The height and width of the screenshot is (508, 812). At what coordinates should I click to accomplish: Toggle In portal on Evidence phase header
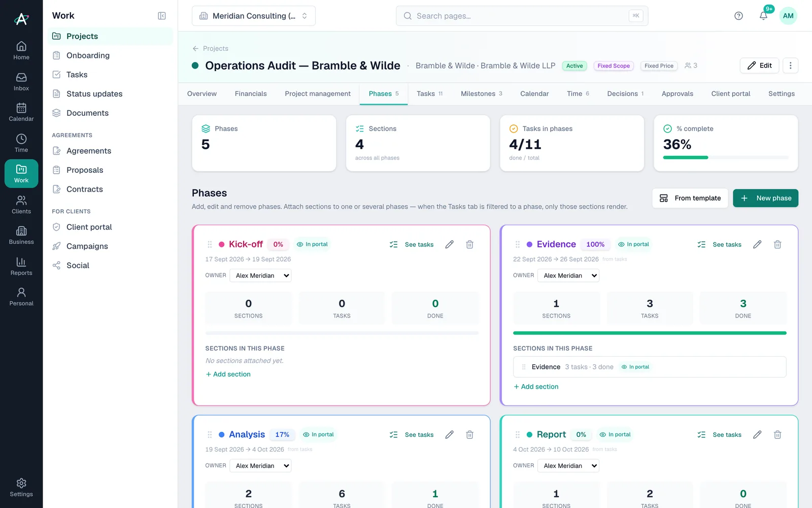[x=633, y=244]
